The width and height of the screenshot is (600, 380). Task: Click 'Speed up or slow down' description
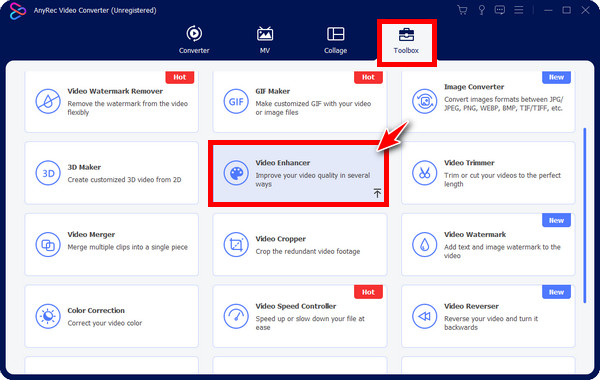tap(310, 323)
